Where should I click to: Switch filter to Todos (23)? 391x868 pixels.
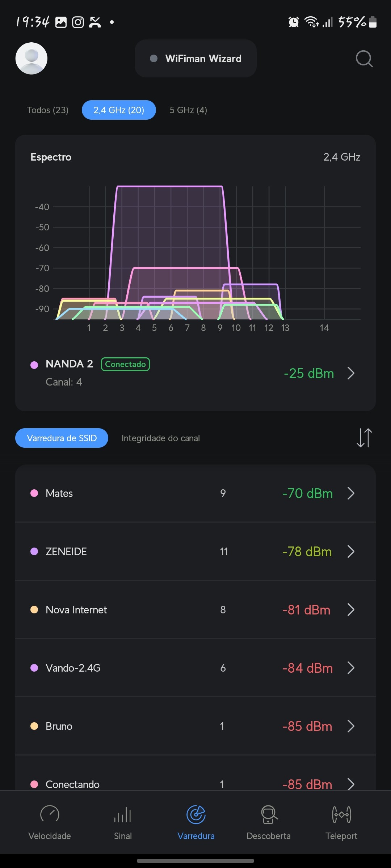coord(47,110)
